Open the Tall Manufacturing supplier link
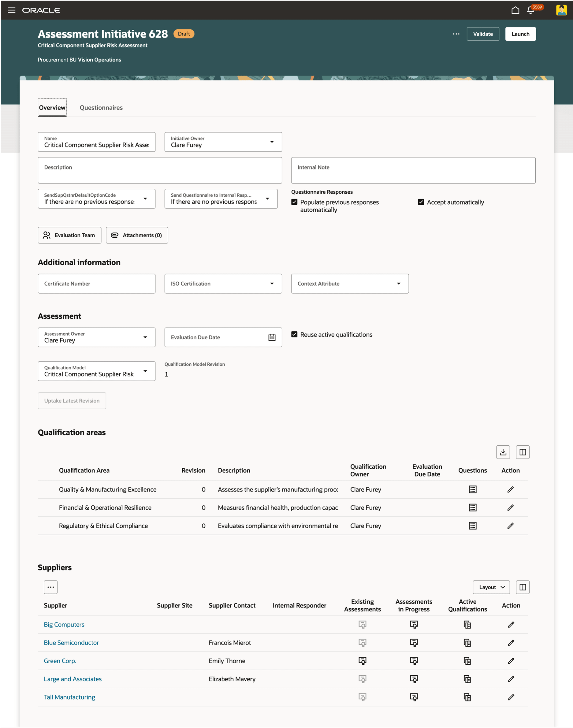The image size is (573, 728). pos(69,697)
